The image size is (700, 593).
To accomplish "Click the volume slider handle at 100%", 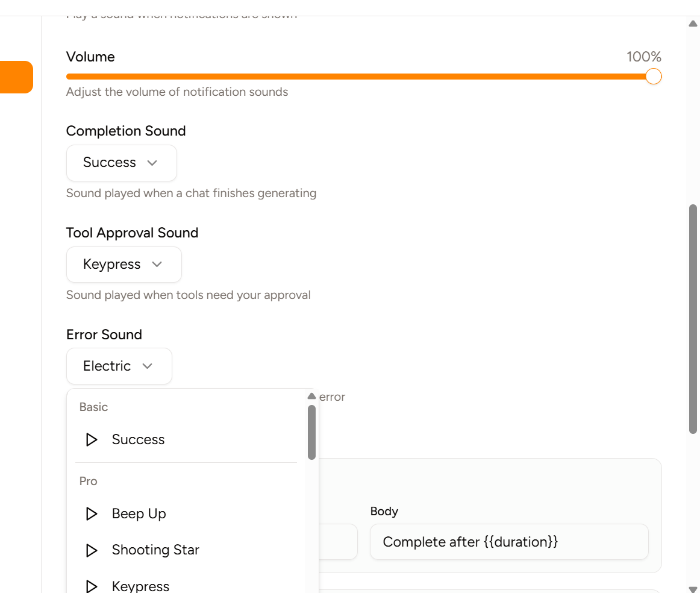I will [653, 77].
